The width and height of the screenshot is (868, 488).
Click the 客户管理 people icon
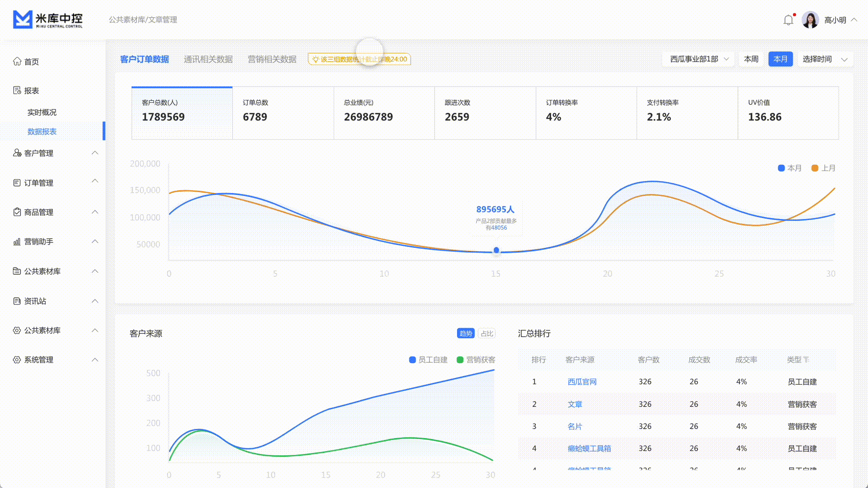[x=17, y=153]
